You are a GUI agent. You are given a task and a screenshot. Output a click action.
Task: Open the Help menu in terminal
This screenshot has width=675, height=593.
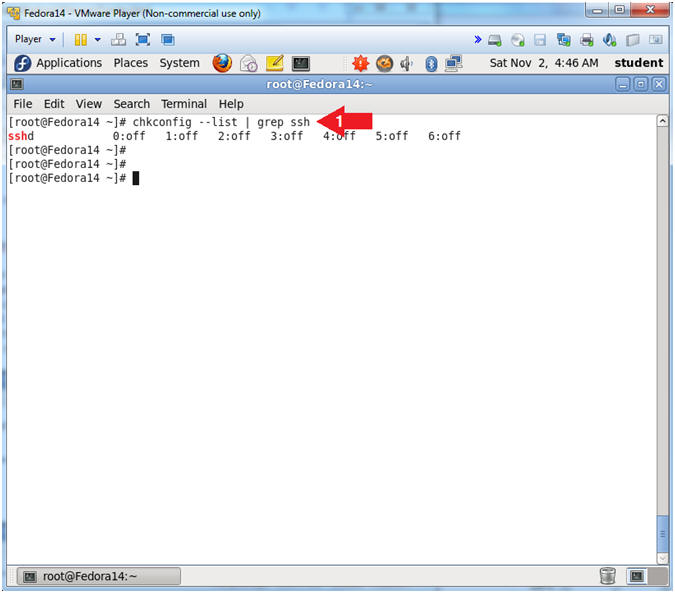231,104
